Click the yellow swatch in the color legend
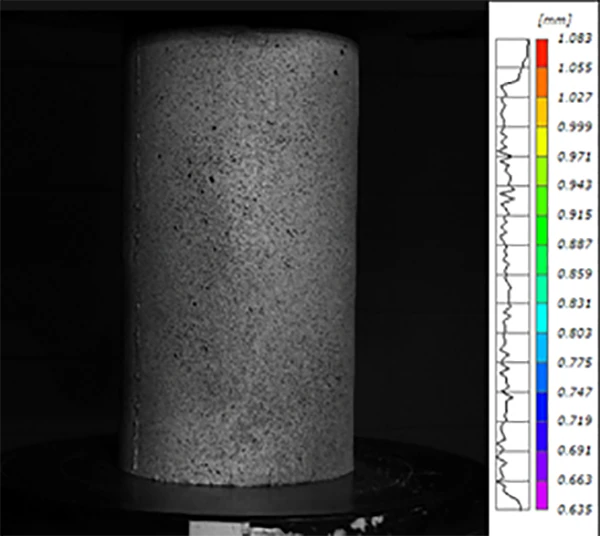Screen dimensions: 600x536 pos(541,142)
